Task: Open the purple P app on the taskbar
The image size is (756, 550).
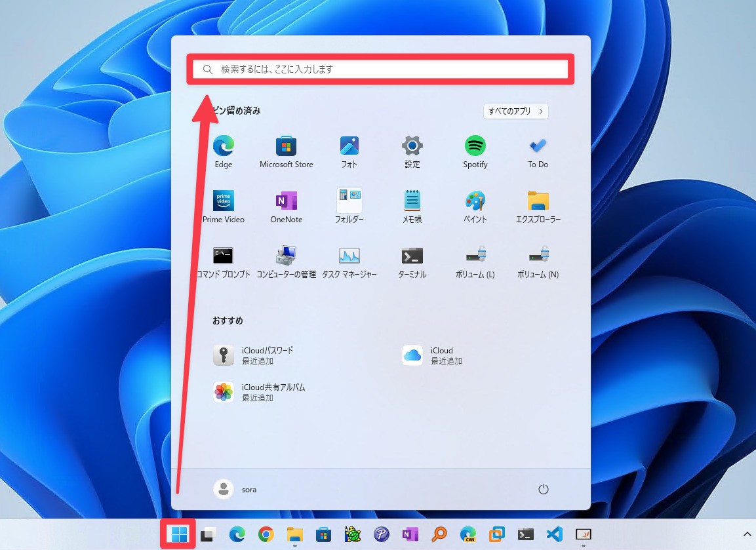Action: (382, 534)
